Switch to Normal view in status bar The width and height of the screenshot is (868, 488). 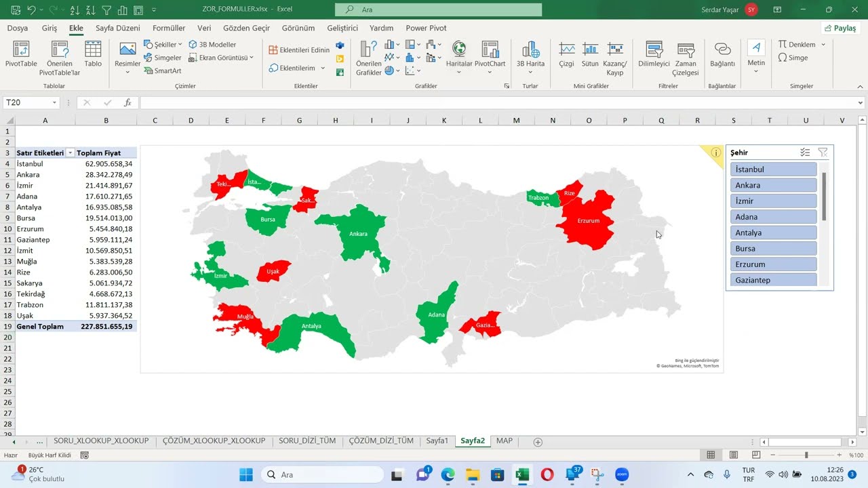pyautogui.click(x=711, y=455)
